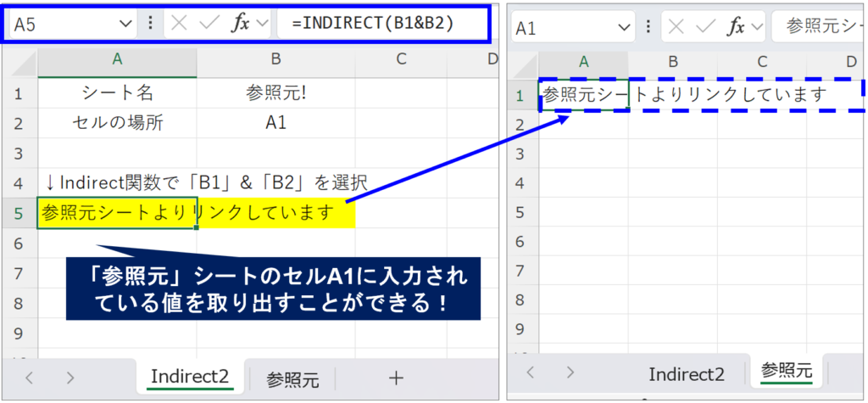Click the fx insert function icon in left window
Viewport: 868px width, 403px height.
click(x=240, y=24)
